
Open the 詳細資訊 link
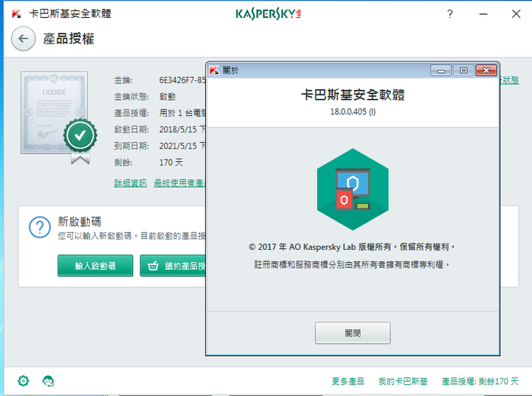(130, 183)
